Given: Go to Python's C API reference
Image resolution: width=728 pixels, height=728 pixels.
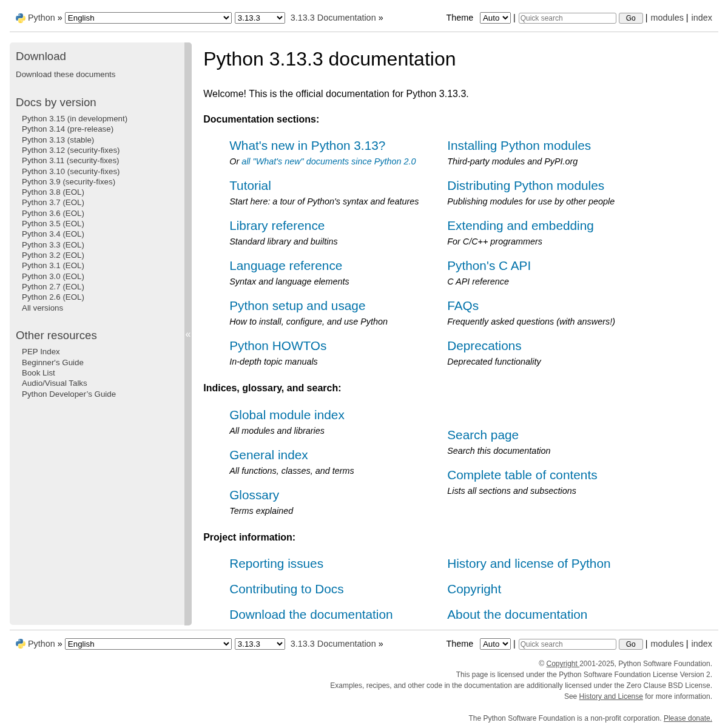Looking at the screenshot, I should [488, 266].
